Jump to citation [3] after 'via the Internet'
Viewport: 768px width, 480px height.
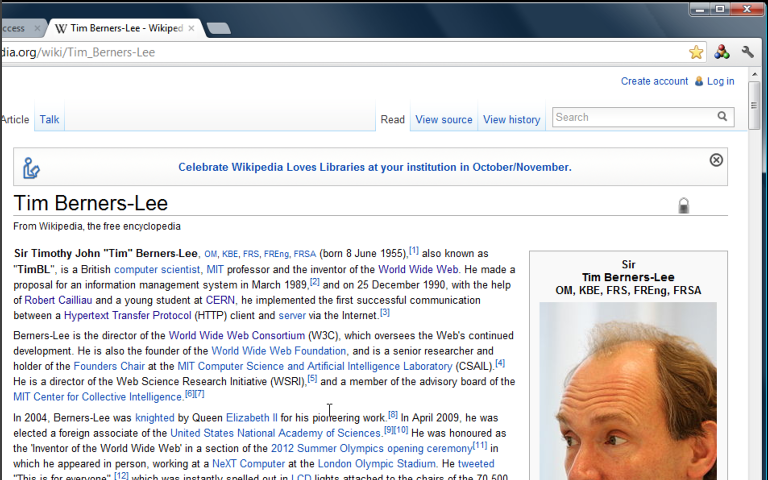pos(384,312)
